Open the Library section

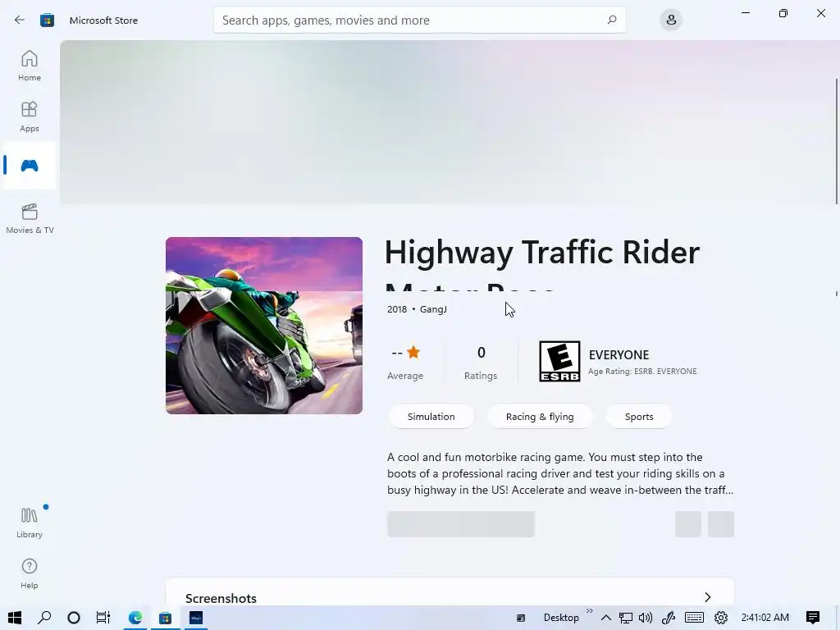pos(30,523)
